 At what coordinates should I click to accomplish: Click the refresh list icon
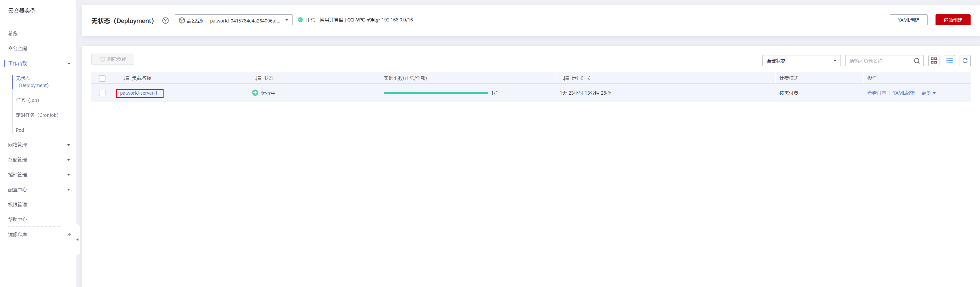click(x=965, y=61)
